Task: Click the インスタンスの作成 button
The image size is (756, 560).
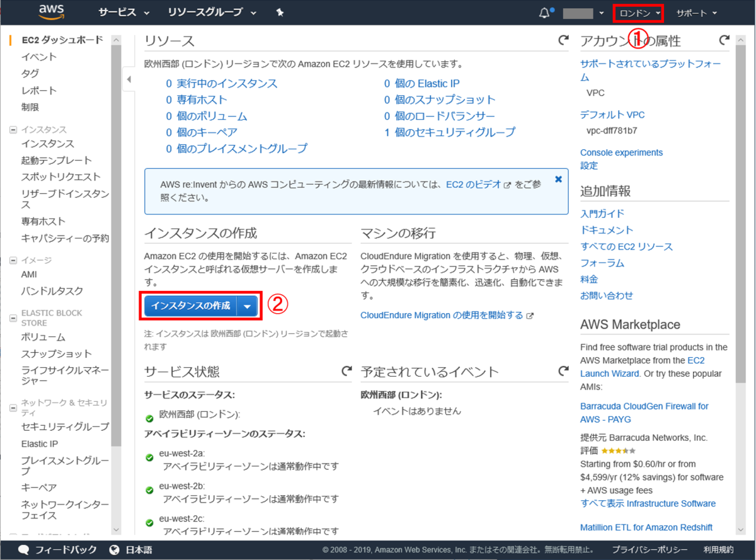Action: pos(190,306)
